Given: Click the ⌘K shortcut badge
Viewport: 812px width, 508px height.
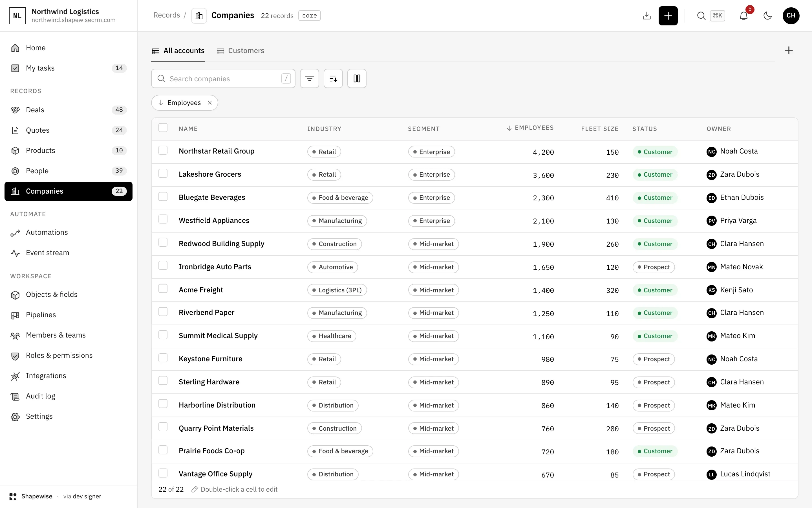Looking at the screenshot, I should click(717, 16).
